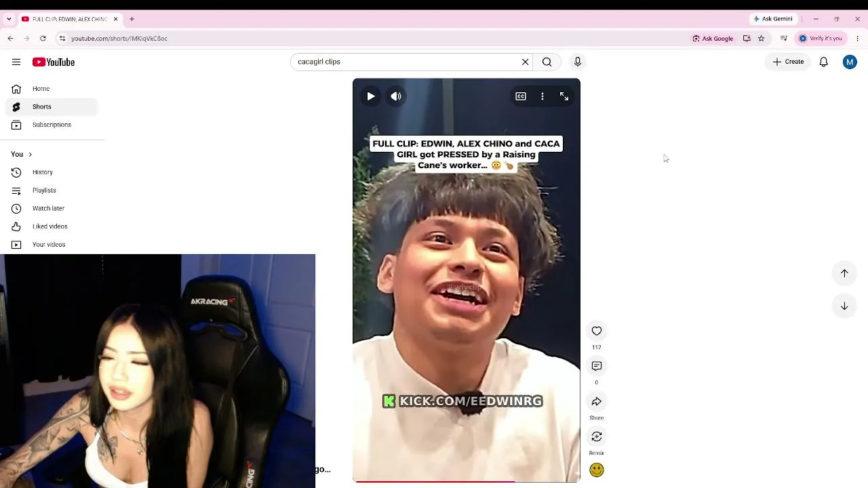
Task: Open the Shorts three-dot more options menu
Action: [542, 96]
